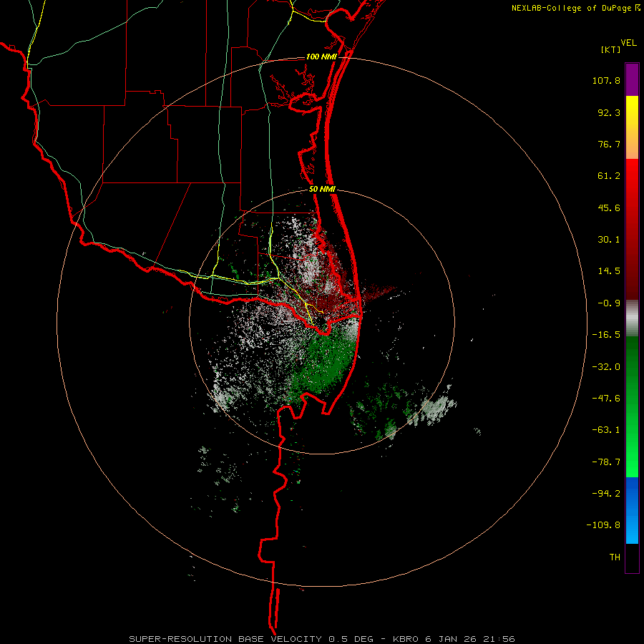Click the -78.7 velocity scale value
The image size is (644, 644).
click(606, 462)
